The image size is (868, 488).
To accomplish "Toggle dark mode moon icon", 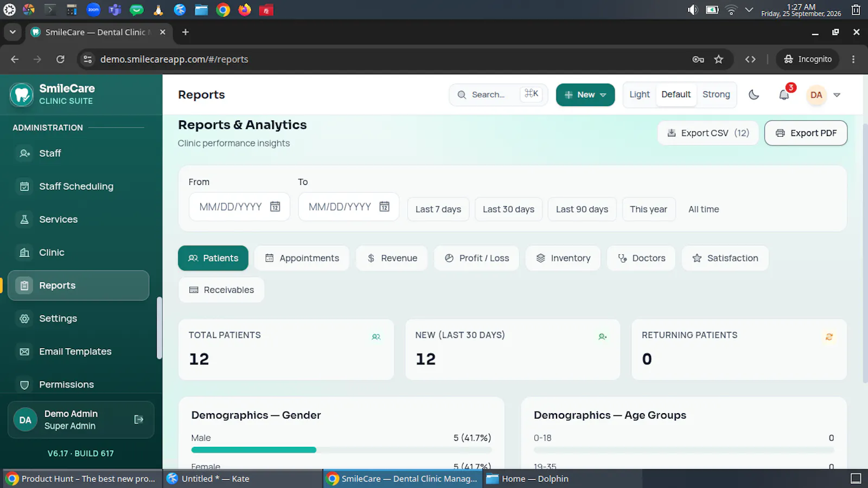I will click(x=754, y=95).
